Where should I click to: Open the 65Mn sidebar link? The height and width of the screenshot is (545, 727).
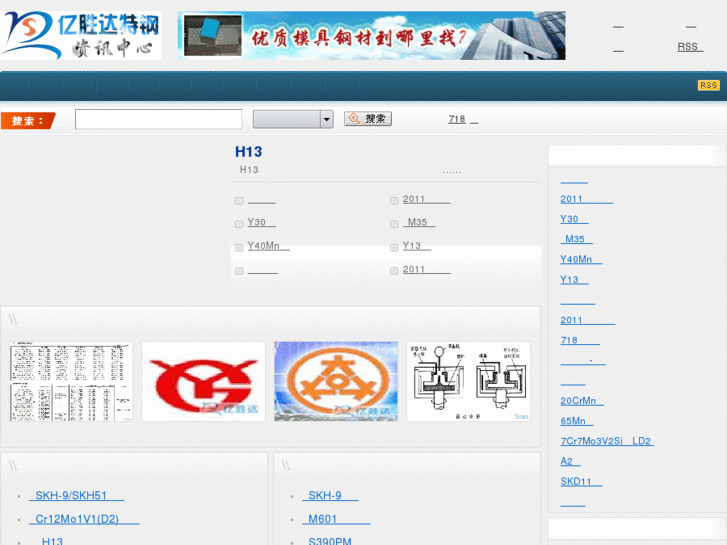[x=577, y=421]
